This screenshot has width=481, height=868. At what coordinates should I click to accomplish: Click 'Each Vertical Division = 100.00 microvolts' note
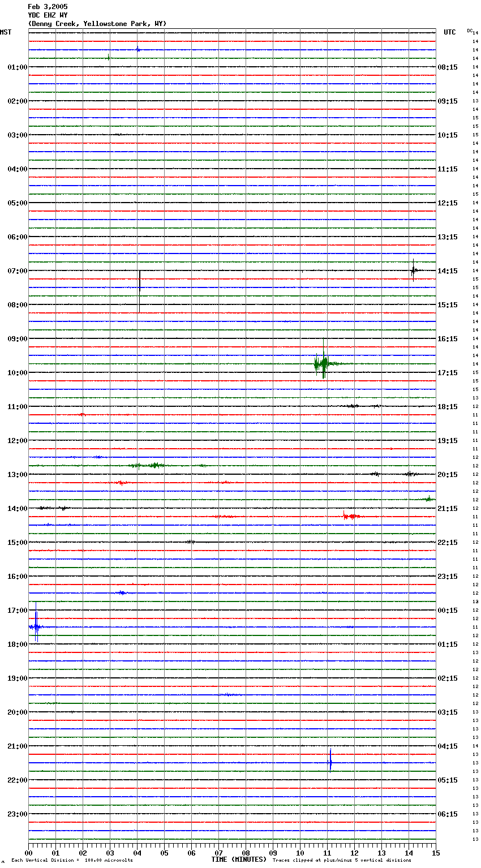pyautogui.click(x=72, y=861)
